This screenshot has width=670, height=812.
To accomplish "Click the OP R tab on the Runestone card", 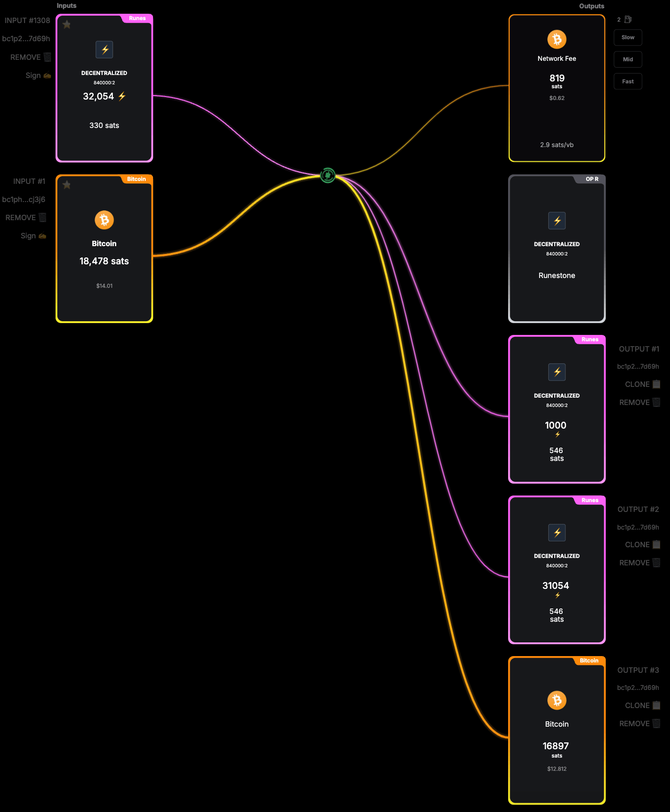I will point(592,179).
